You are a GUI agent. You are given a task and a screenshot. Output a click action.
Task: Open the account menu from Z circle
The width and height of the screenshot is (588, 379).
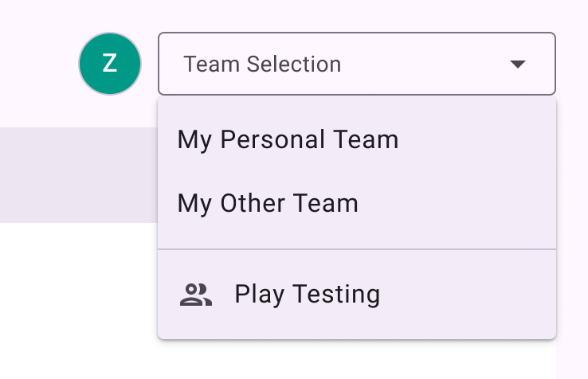[110, 64]
